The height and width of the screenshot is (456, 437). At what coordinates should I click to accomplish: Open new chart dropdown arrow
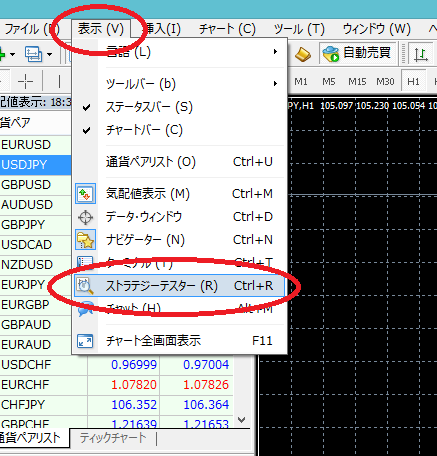[12, 54]
